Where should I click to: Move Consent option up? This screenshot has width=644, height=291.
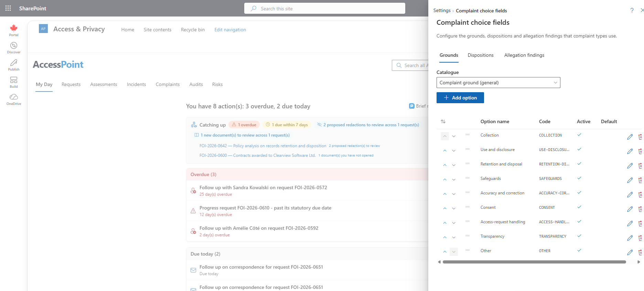click(x=445, y=208)
